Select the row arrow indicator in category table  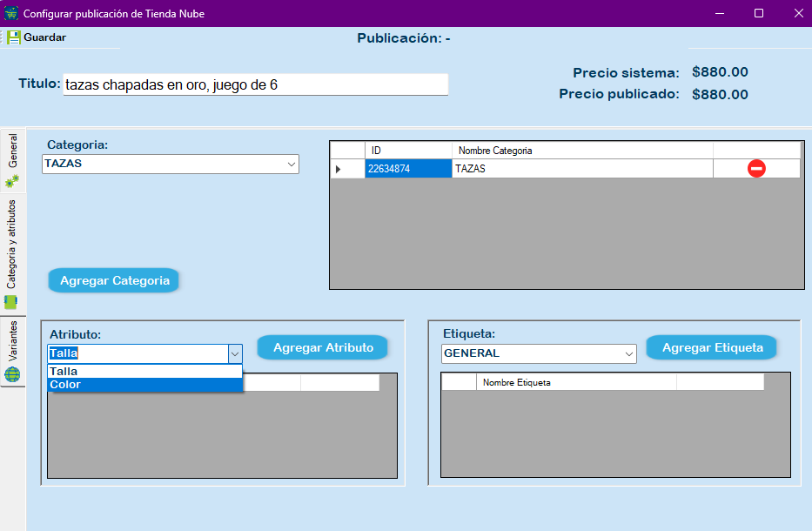tap(339, 169)
